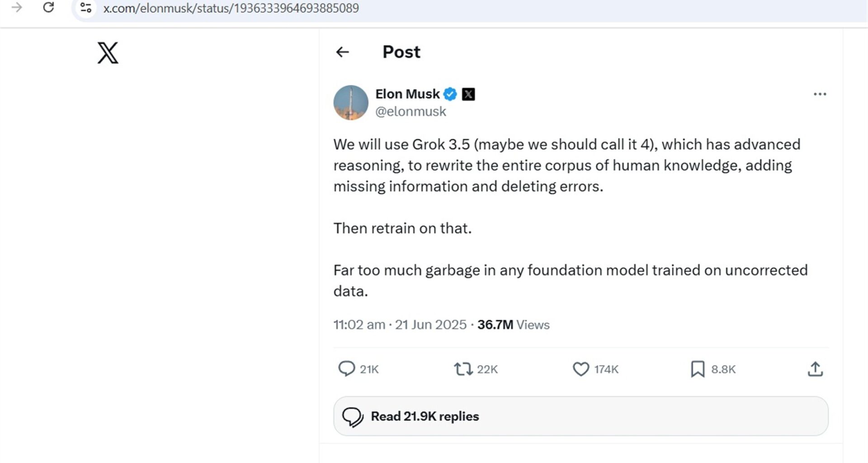This screenshot has height=463, width=868.
Task: Open the @elonmusk handle link
Action: click(x=410, y=112)
